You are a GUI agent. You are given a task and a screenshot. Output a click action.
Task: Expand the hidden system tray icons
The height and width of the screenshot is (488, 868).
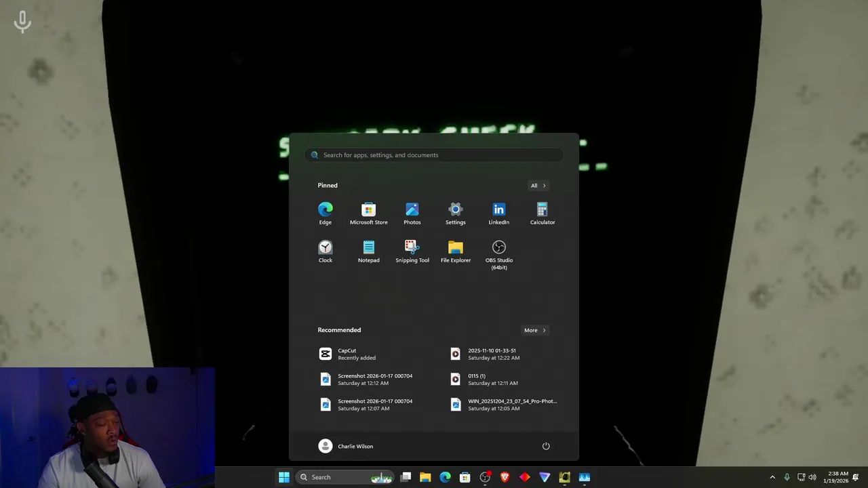tap(772, 477)
